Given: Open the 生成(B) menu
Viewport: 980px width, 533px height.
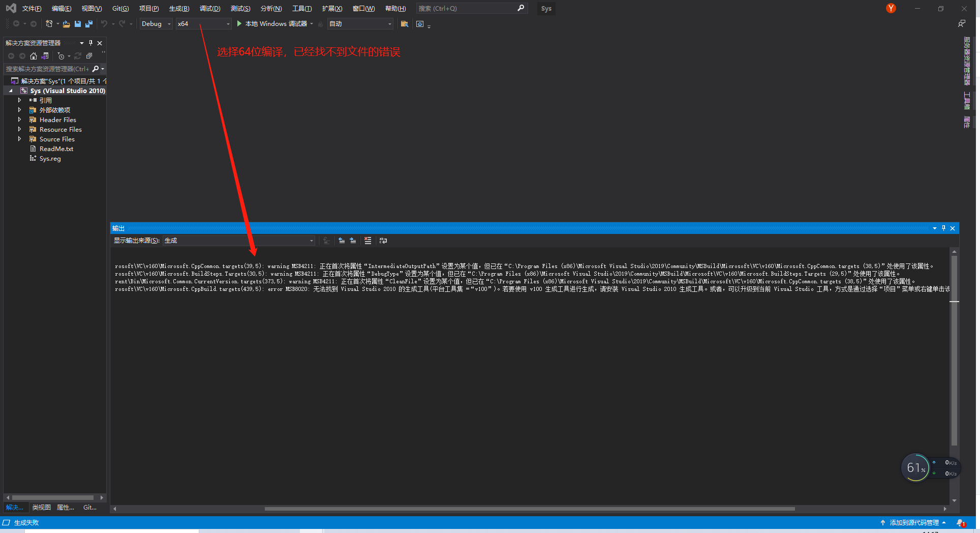Looking at the screenshot, I should [178, 8].
